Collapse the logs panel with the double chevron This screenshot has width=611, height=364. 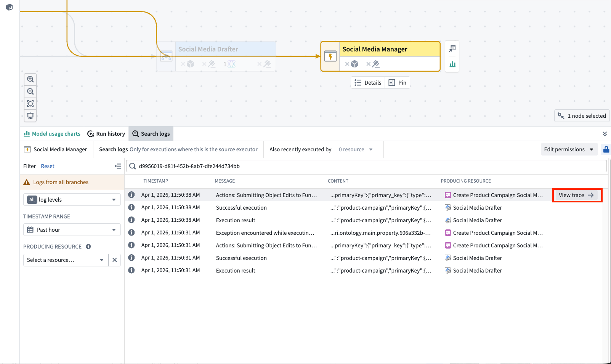click(605, 133)
